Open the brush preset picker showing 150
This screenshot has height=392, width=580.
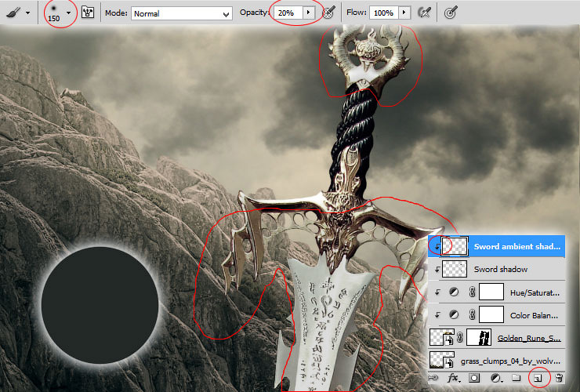(59, 13)
